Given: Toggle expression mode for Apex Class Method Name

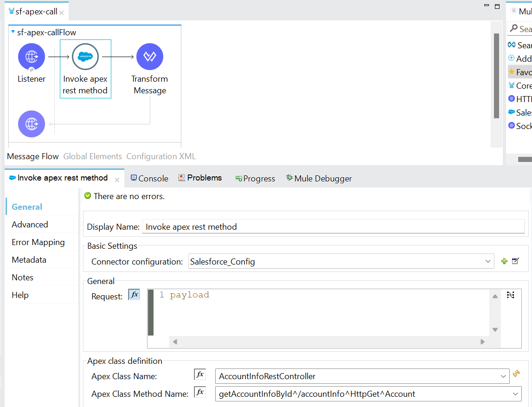Looking at the screenshot, I should [199, 392].
